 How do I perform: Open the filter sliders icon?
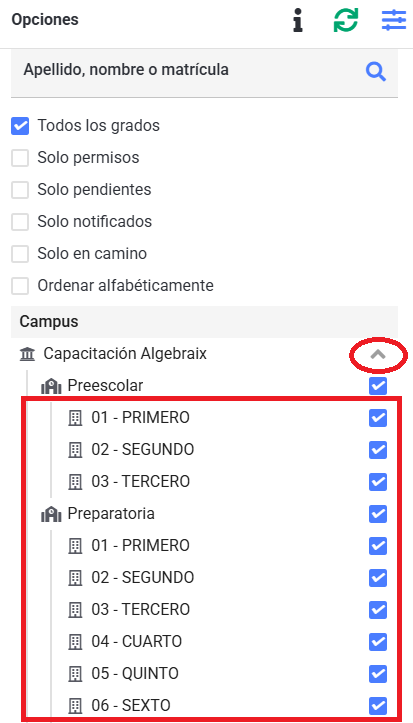(x=394, y=21)
